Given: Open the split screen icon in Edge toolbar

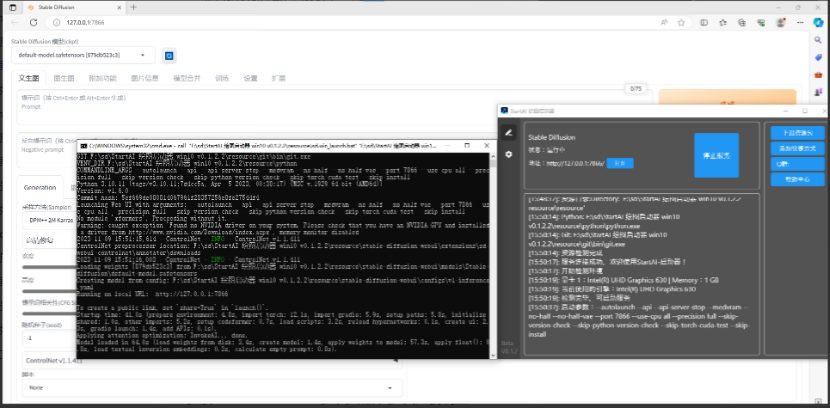Looking at the screenshot, I should (704, 22).
